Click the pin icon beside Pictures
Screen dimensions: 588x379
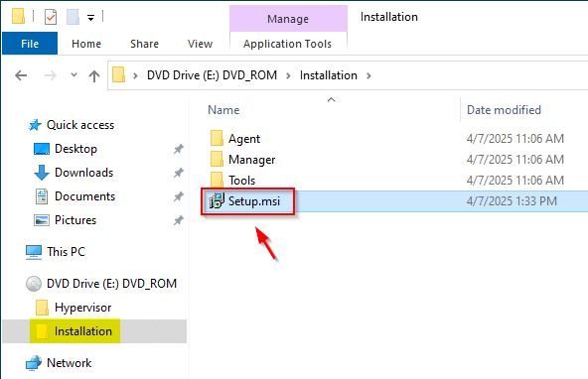click(x=178, y=220)
